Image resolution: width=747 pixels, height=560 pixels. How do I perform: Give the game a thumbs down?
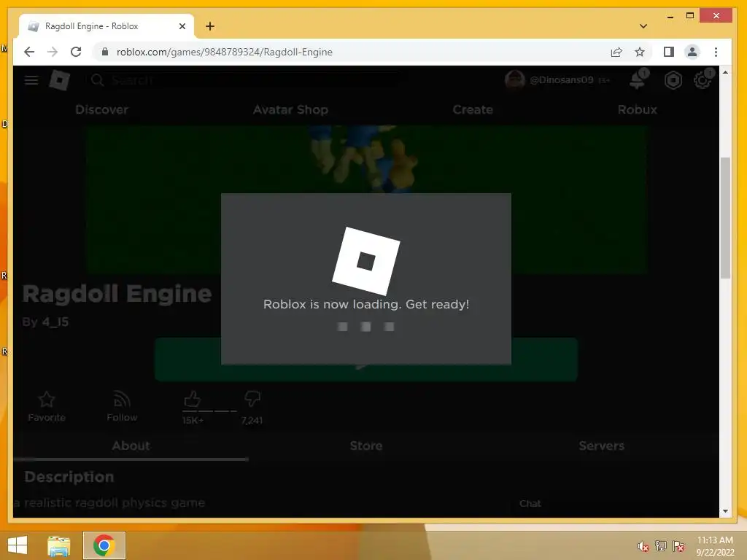pos(252,399)
